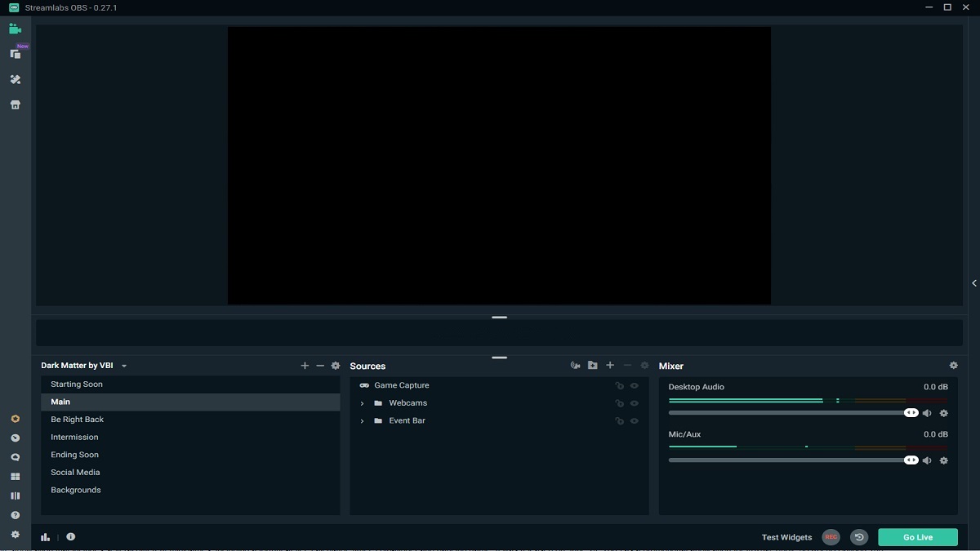
Task: Open the performance metrics icon in the footer
Action: 45,536
